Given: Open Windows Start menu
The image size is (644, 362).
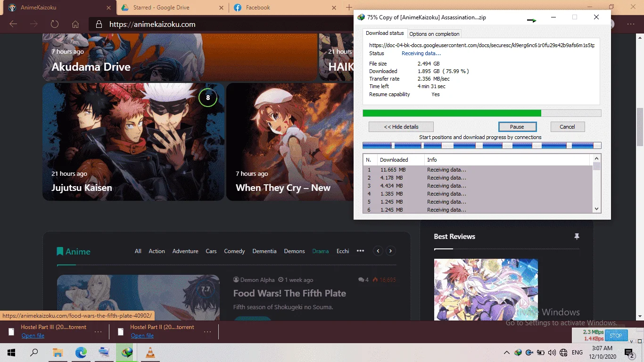Looking at the screenshot, I should (x=11, y=353).
